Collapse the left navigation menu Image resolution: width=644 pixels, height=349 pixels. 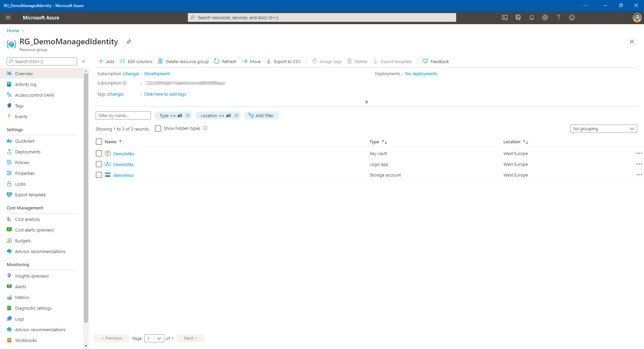click(x=84, y=61)
